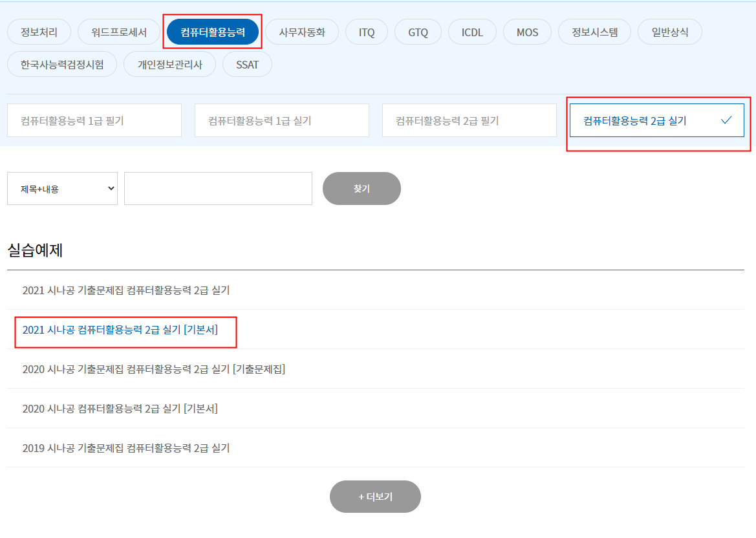Select the 컴퓨터활용능력 category tab

pyautogui.click(x=213, y=32)
